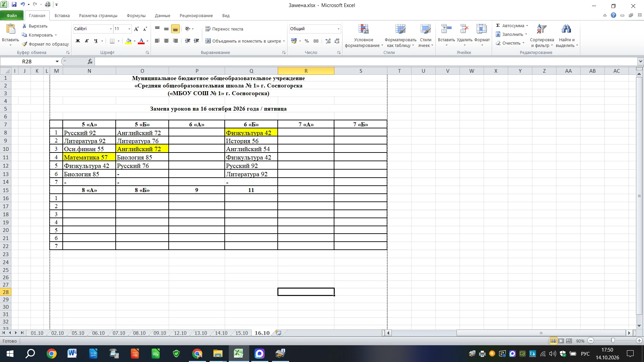The width and height of the screenshot is (644, 362).
Task: Switch to the Разметка страницы tab
Action: click(98, 15)
